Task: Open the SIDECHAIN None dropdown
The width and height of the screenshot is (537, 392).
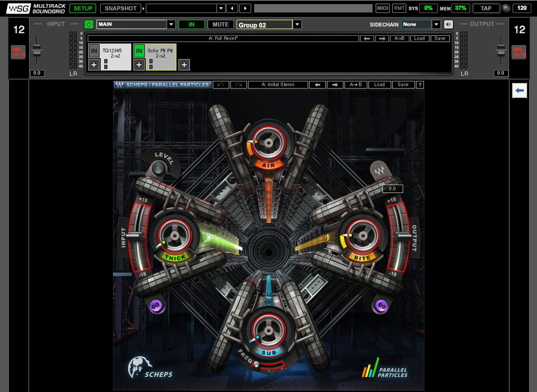Action: (x=436, y=25)
